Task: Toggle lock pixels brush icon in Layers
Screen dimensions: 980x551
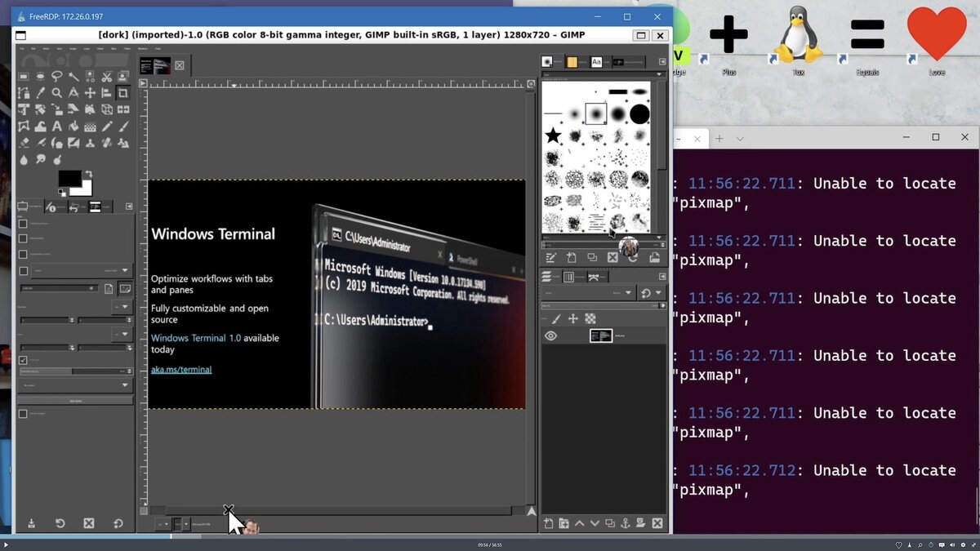Action: (556, 318)
